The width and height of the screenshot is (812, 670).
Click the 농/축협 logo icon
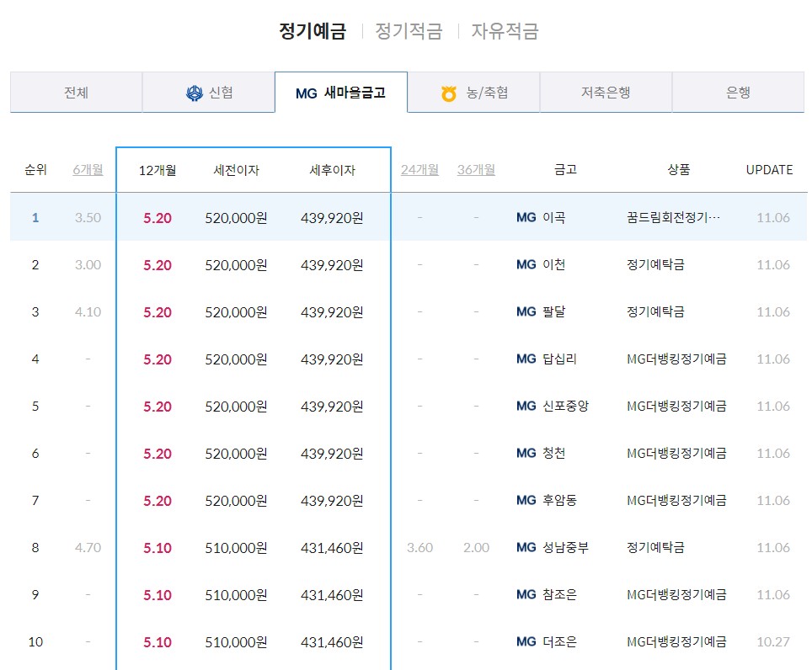[448, 93]
